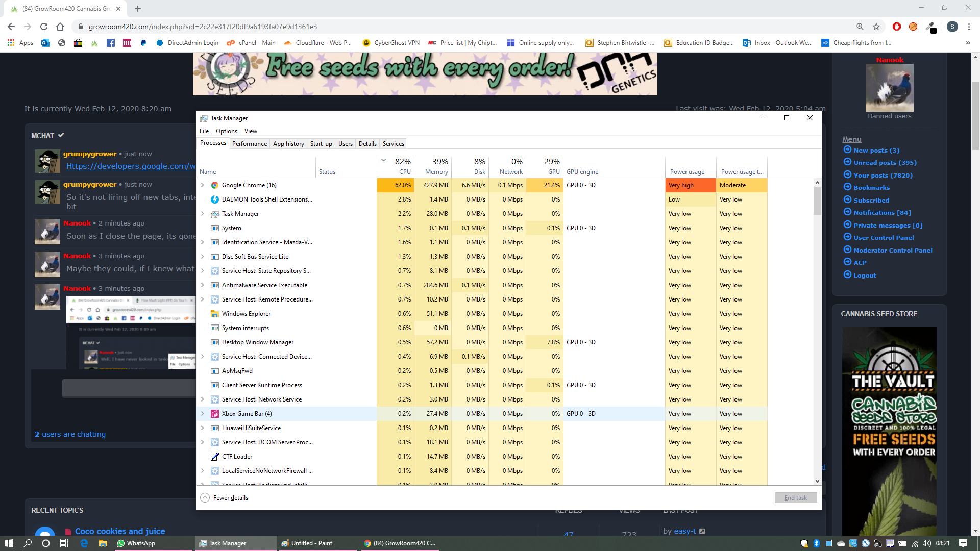
Task: Click the MCHAT message input field
Action: pos(129,388)
